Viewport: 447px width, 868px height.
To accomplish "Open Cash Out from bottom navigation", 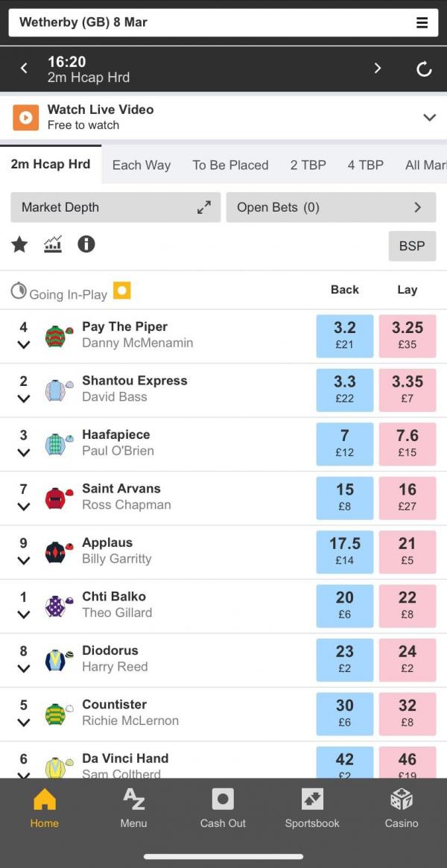I will (x=223, y=808).
